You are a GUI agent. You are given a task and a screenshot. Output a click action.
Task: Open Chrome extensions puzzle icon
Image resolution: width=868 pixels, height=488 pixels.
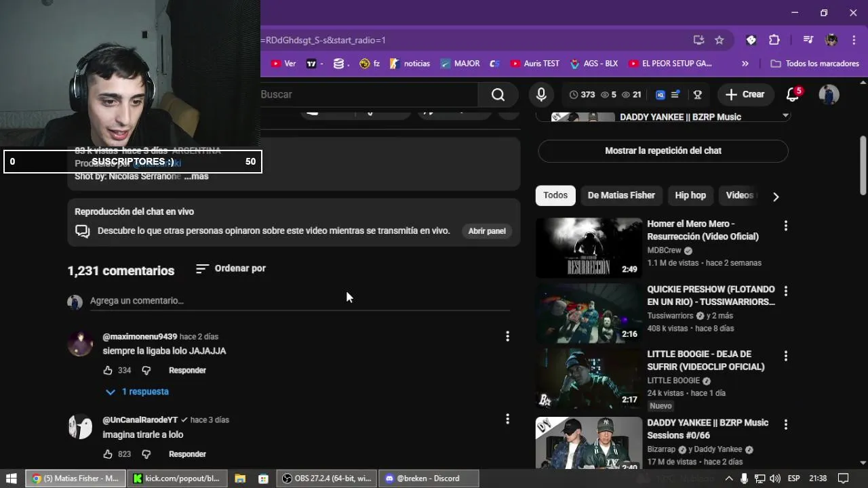click(x=774, y=40)
